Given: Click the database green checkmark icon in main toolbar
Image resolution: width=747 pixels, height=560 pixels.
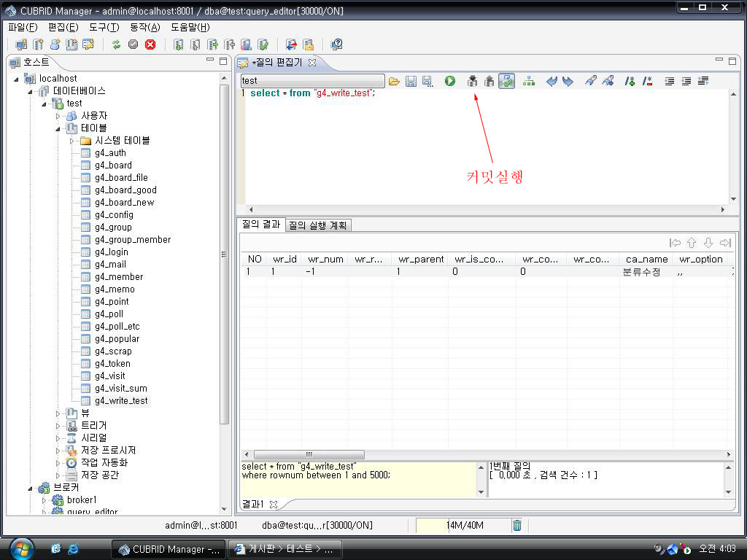Looking at the screenshot, I should pyautogui.click(x=263, y=44).
